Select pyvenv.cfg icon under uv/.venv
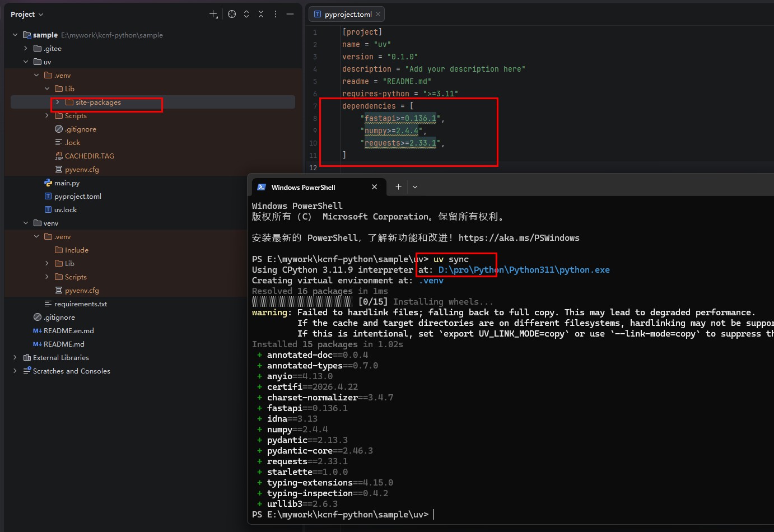 click(x=59, y=169)
